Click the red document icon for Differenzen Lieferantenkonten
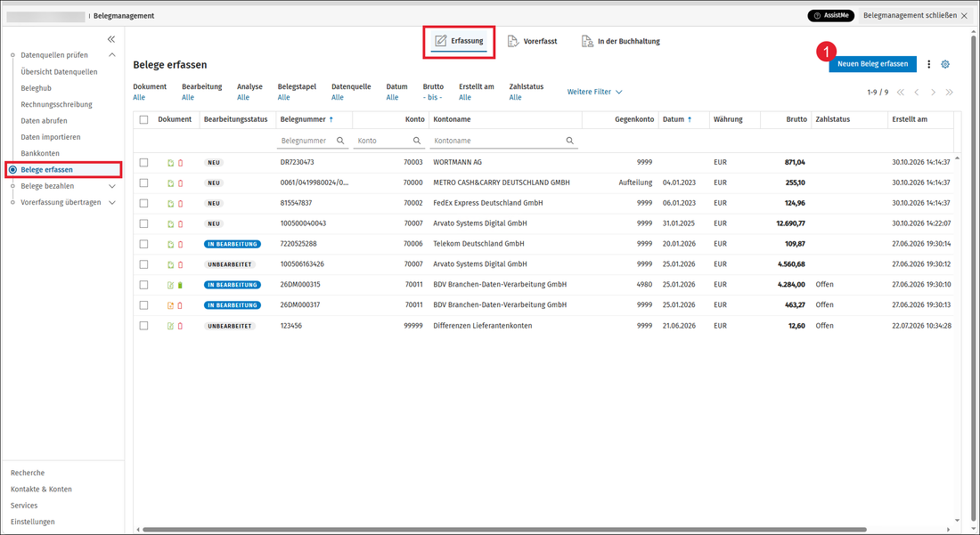This screenshot has width=980, height=535. [181, 326]
